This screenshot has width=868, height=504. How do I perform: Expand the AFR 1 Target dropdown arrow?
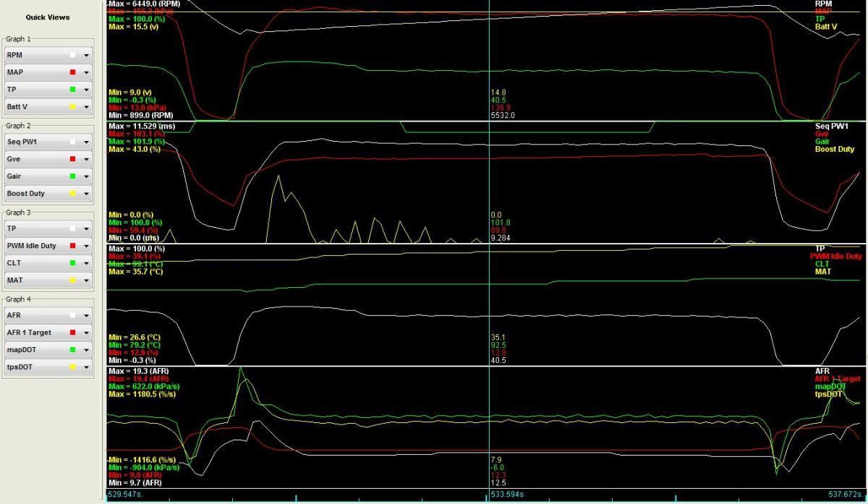click(86, 333)
